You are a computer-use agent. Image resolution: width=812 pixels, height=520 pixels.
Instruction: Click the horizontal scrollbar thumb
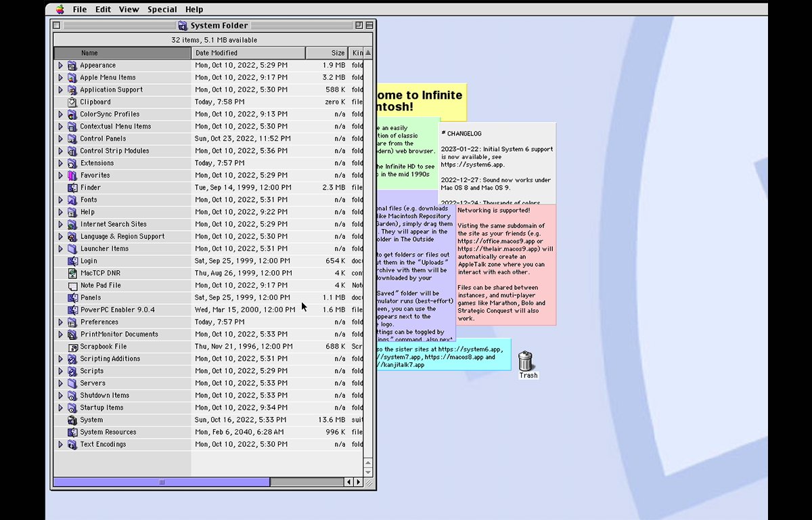point(162,482)
